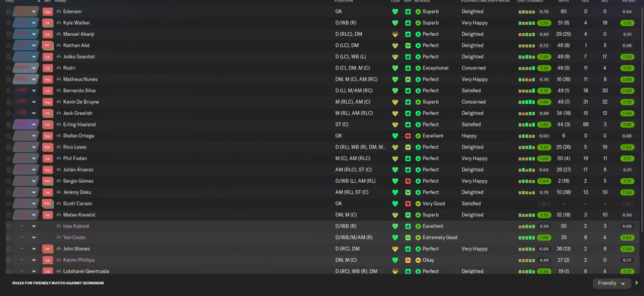Toggle the selection tick for Ederson

coord(9,12)
